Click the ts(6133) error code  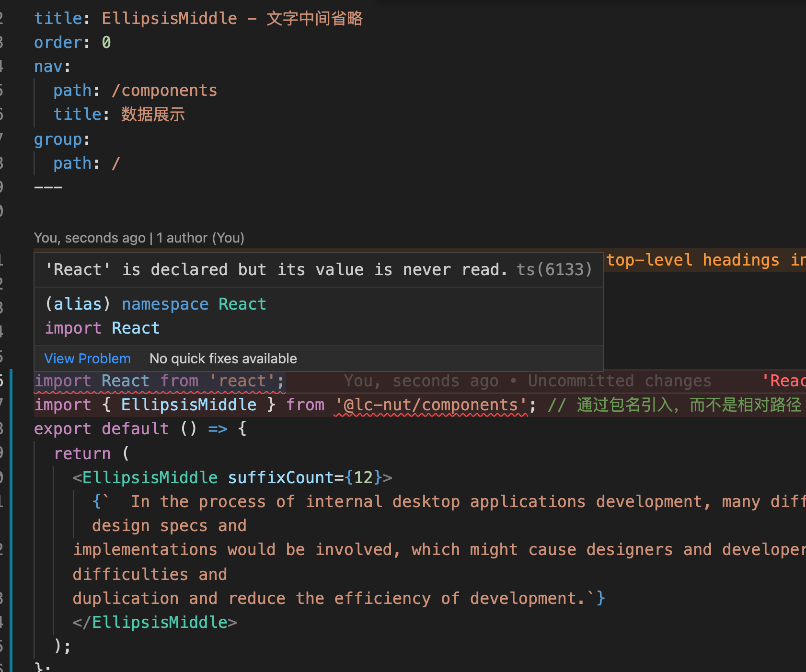click(554, 269)
